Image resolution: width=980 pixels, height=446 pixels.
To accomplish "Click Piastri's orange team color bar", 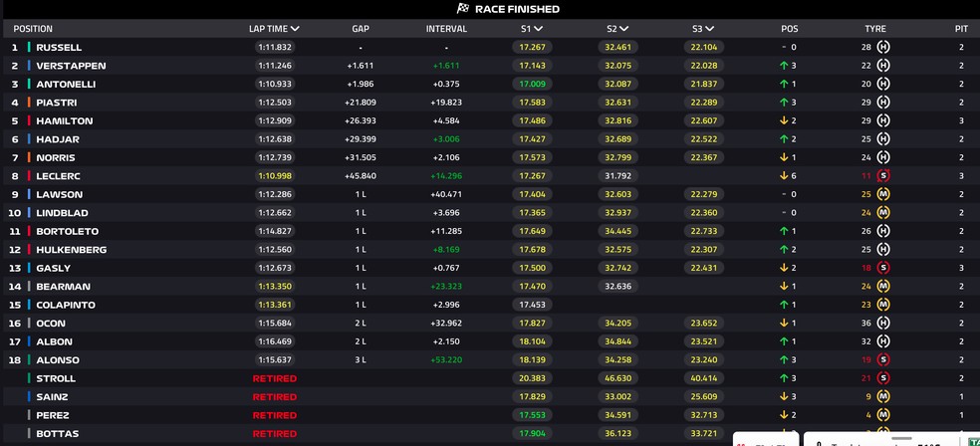I will [x=29, y=103].
